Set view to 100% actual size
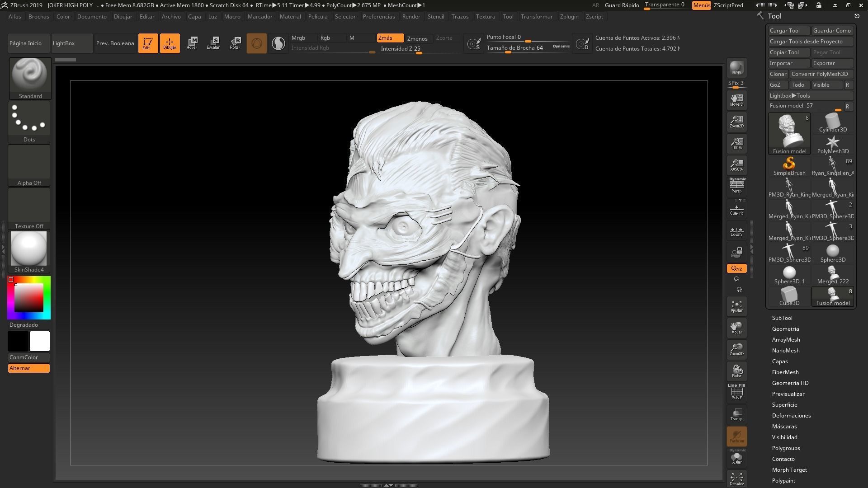The width and height of the screenshot is (868, 488). pos(736,143)
